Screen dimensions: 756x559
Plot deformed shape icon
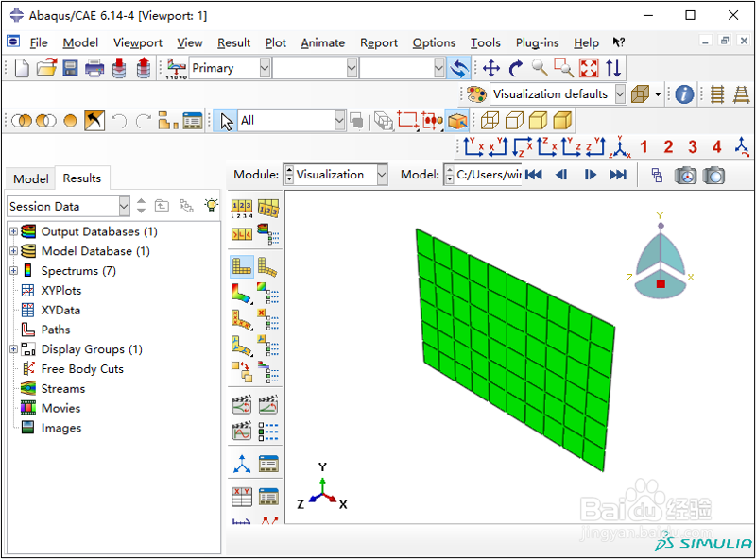point(267,266)
